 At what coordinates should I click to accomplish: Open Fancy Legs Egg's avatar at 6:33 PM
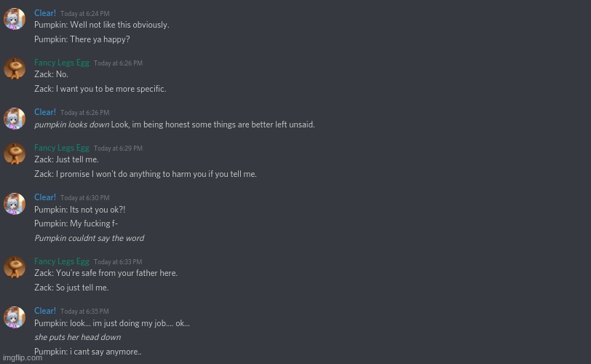click(15, 267)
